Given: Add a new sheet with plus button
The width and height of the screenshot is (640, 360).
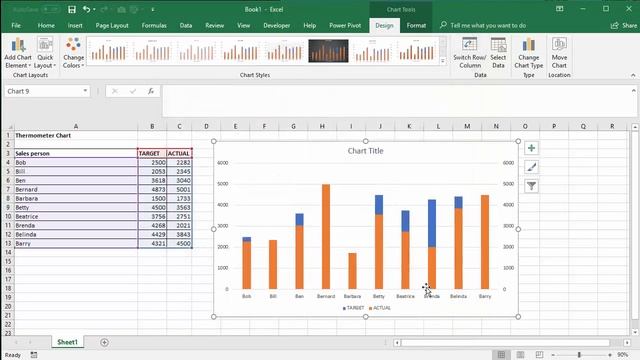Looking at the screenshot, I should pyautogui.click(x=104, y=342).
